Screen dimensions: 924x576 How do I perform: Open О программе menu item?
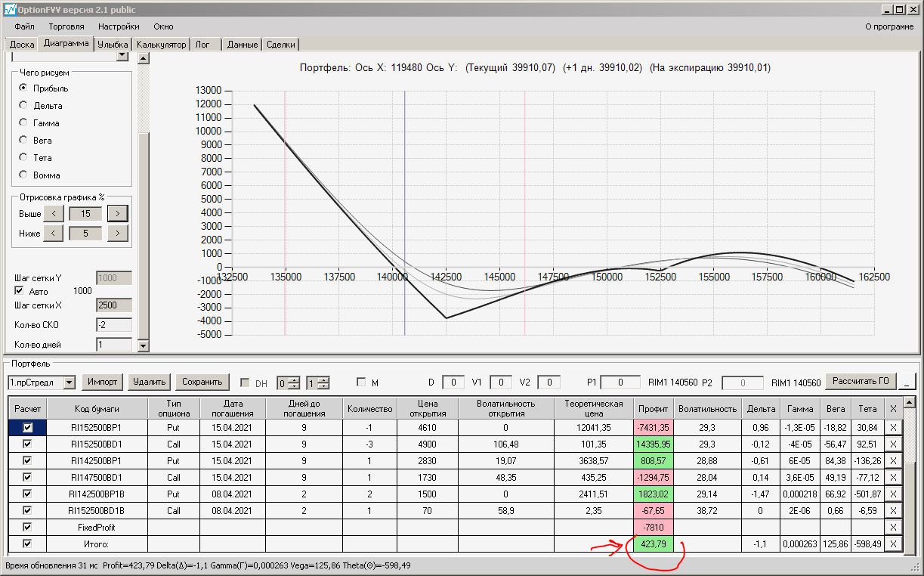pos(888,26)
